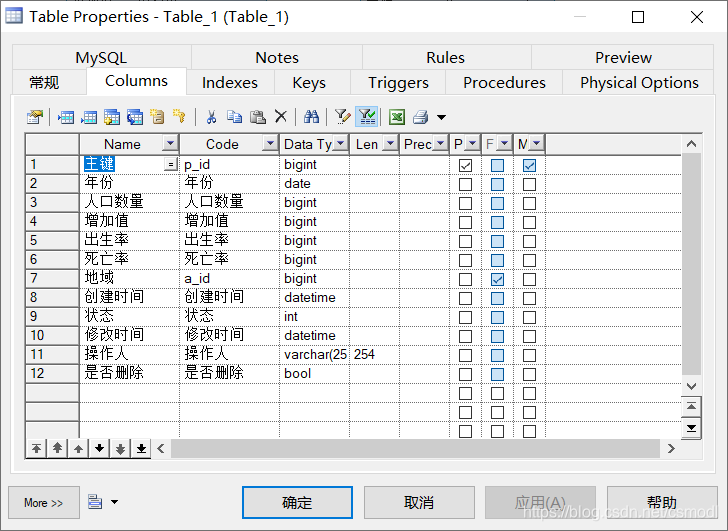Click the vertical scrollbar down arrow
The width and height of the screenshot is (728, 531).
pyautogui.click(x=691, y=386)
